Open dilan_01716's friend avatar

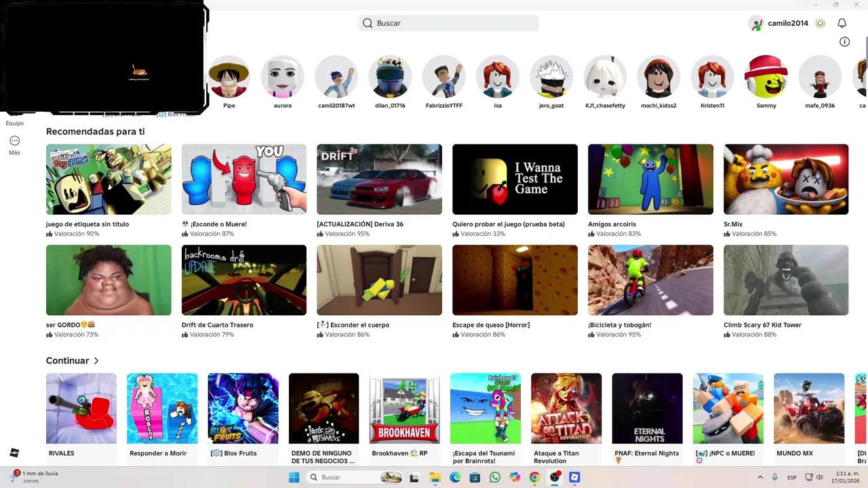[390, 77]
